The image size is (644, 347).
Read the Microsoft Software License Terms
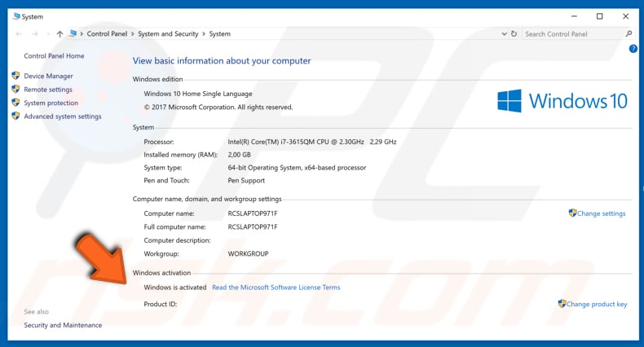[x=276, y=288]
